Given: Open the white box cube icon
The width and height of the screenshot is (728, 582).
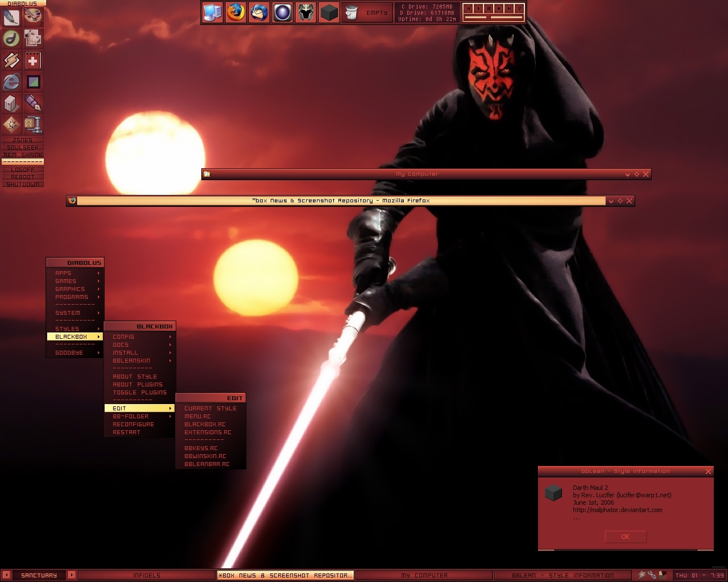Looking at the screenshot, I should point(11,103).
